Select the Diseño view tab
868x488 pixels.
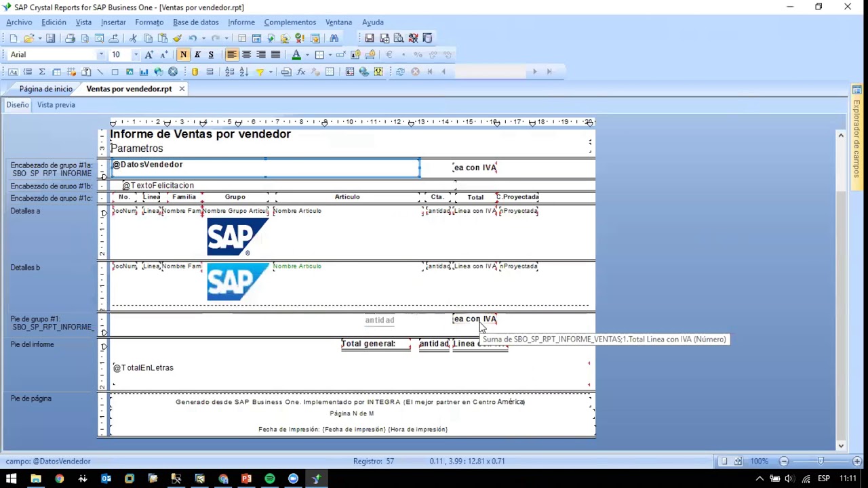pyautogui.click(x=18, y=105)
